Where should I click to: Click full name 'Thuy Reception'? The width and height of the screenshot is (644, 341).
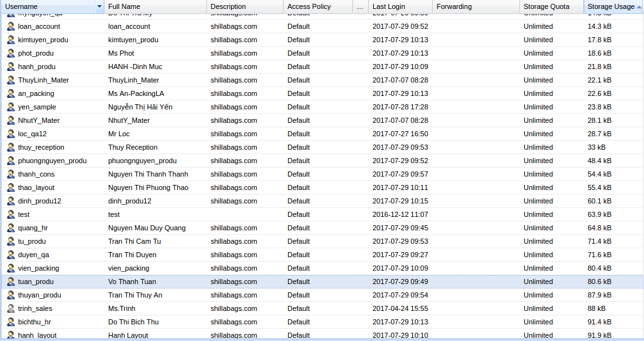[x=133, y=147]
